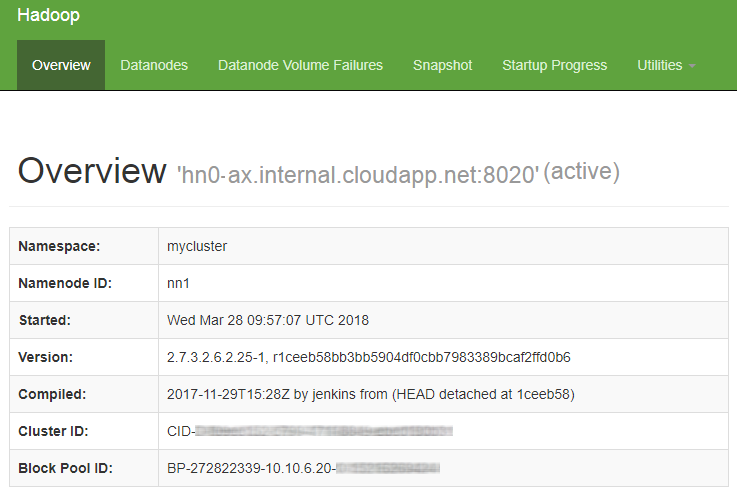Open the Overview tab
The image size is (737, 496).
click(x=61, y=65)
